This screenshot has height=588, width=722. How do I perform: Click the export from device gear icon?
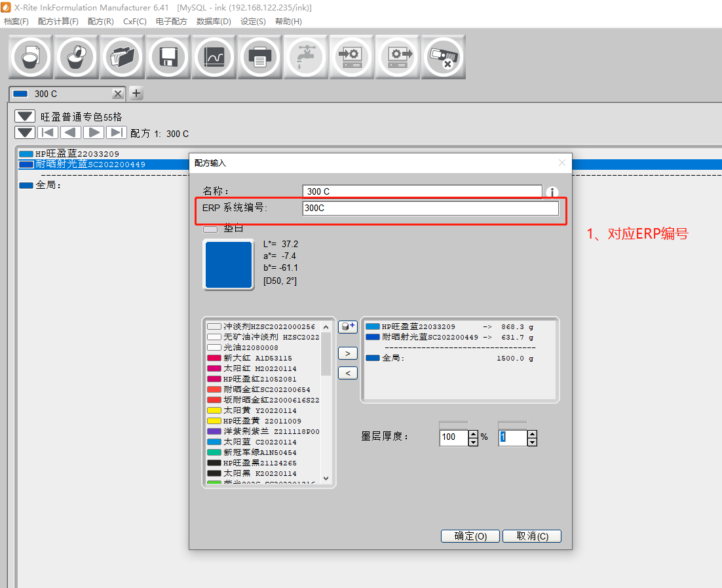(398, 57)
